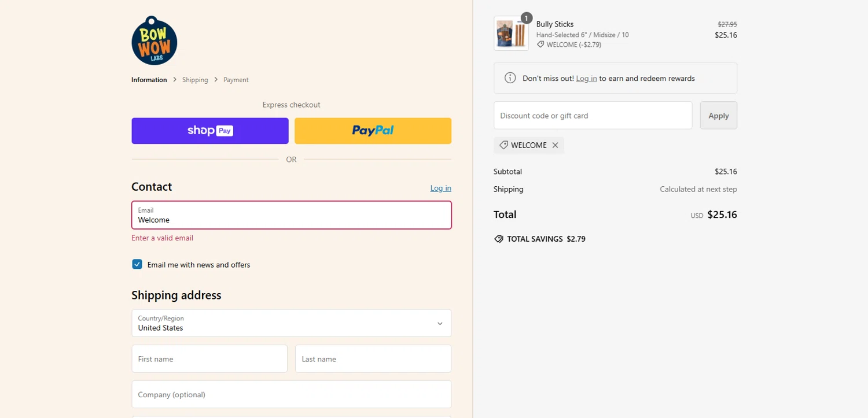Viewport: 868px width, 418px height.
Task: Click the Subtotal label
Action: tap(507, 172)
